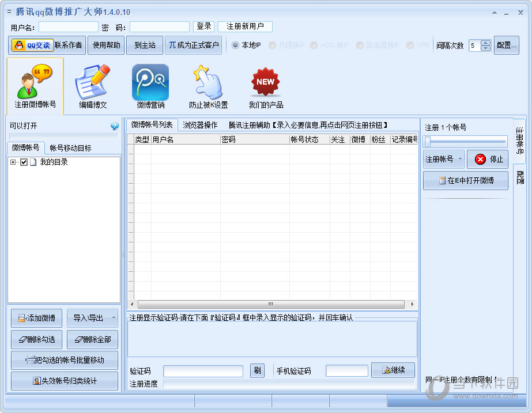Focus the 验证码 input field

tap(203, 371)
